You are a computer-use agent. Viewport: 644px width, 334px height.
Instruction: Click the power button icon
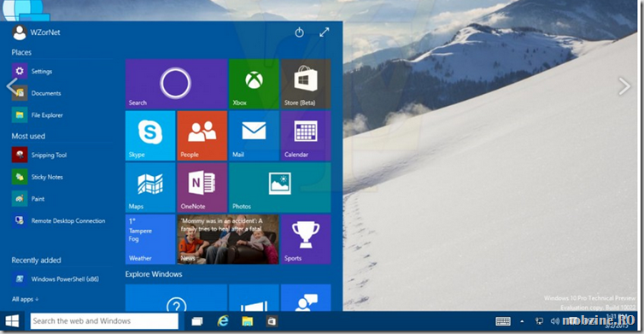coord(300,32)
